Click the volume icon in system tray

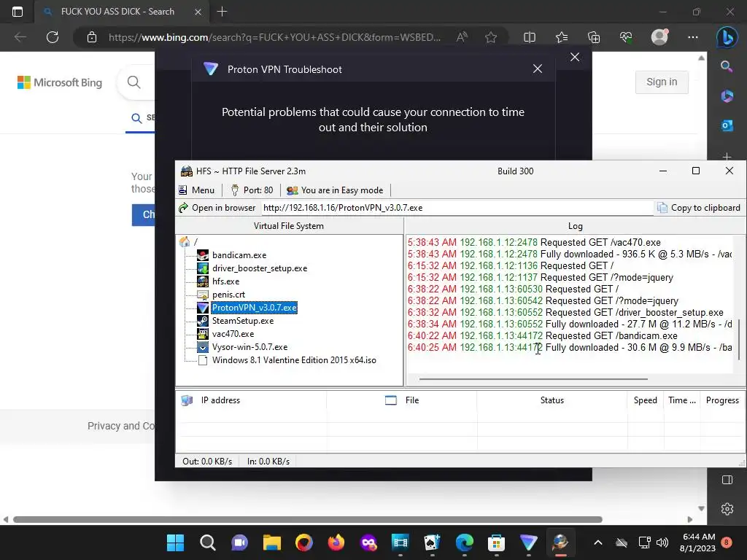[x=662, y=542]
